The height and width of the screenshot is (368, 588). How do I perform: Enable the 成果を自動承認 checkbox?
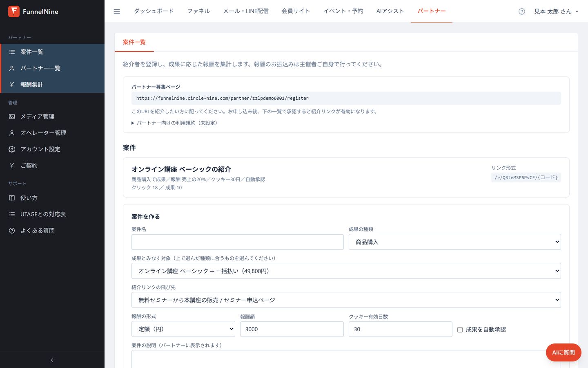coord(460,330)
